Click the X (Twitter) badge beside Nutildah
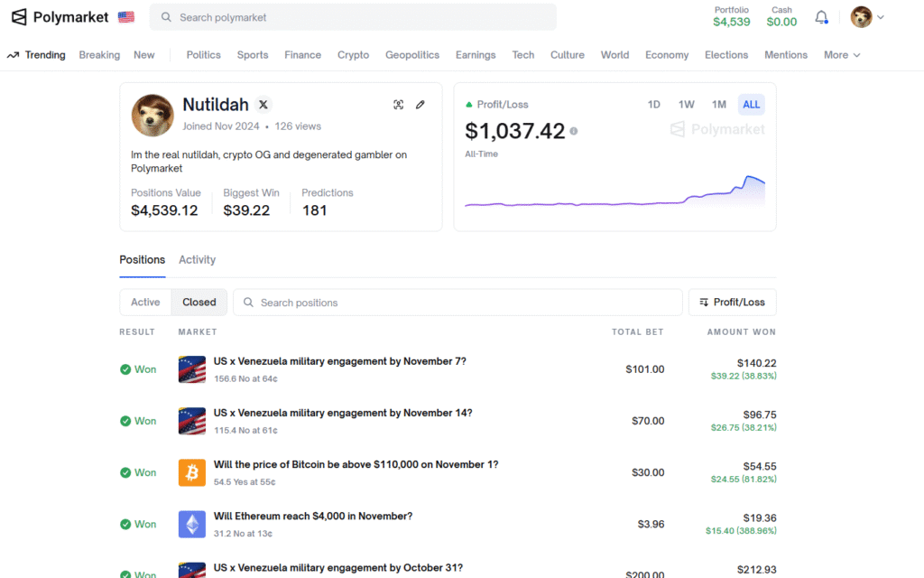Viewport: 924px width, 578px height. (x=263, y=105)
